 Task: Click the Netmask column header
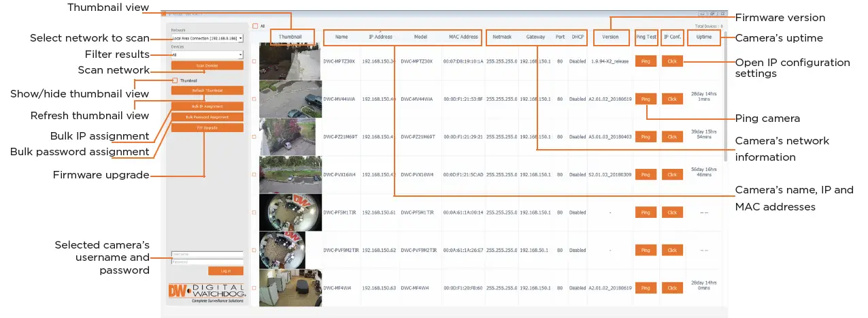click(501, 37)
